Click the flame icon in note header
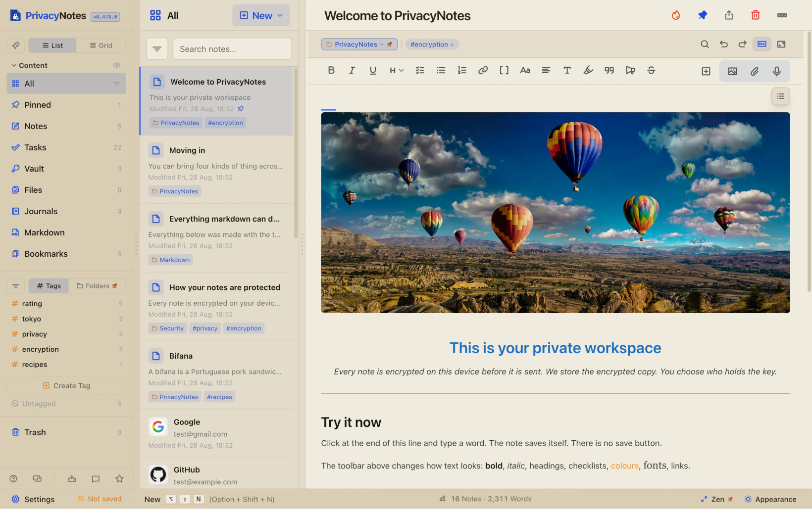The image size is (812, 509). 675,15
